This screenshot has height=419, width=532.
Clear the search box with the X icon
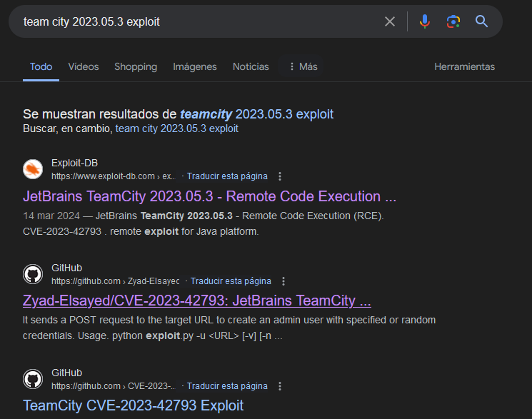point(390,21)
